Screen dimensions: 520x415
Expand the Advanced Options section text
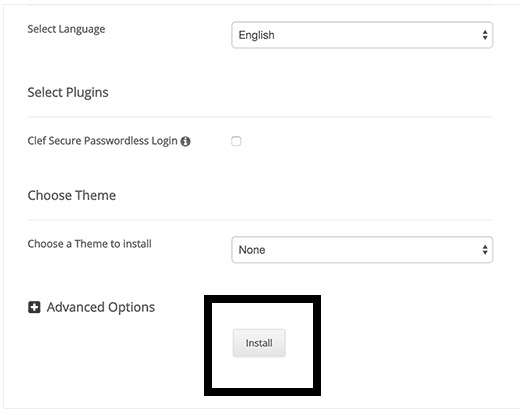tap(101, 307)
